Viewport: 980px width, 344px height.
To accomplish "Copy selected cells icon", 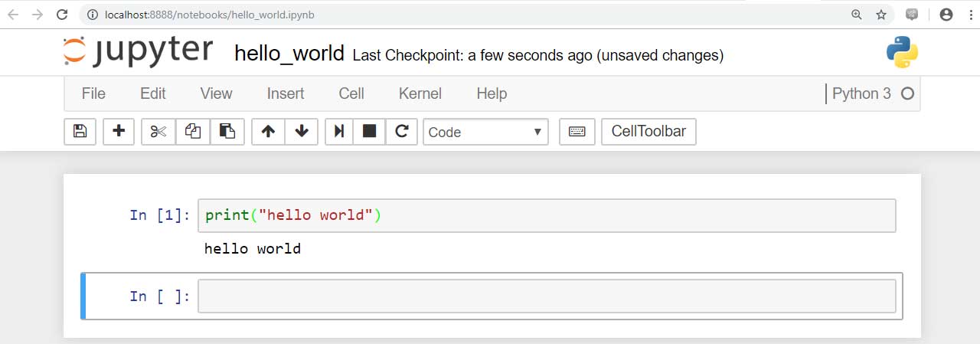I will (x=193, y=131).
